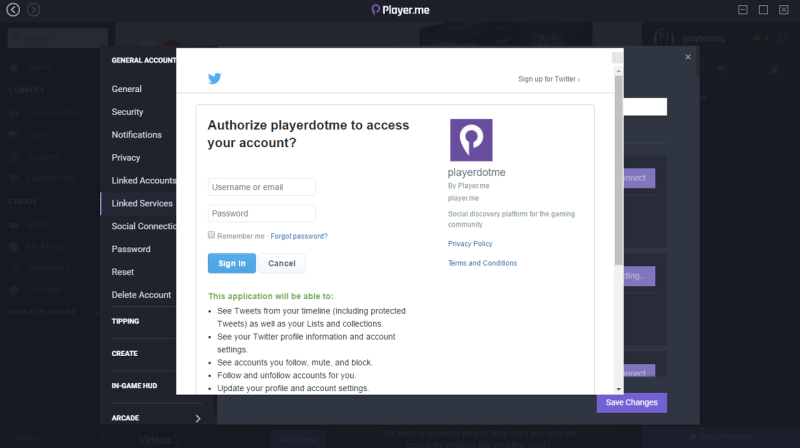This screenshot has height=448, width=800.
Task: Expand the Tipping section
Action: coord(126,321)
